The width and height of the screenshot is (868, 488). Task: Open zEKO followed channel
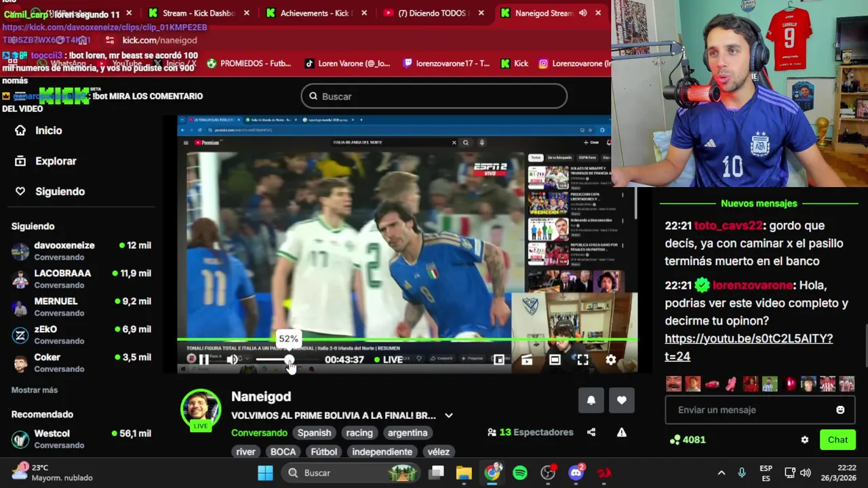tap(81, 335)
